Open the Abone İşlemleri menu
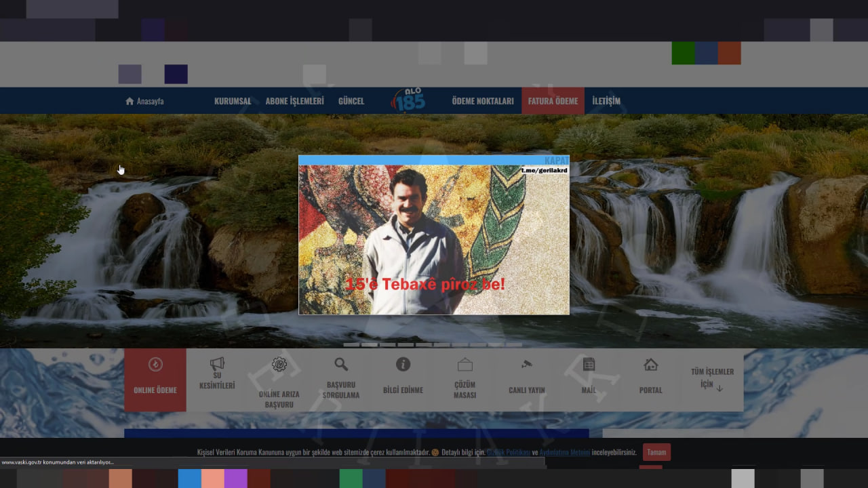 (294, 101)
